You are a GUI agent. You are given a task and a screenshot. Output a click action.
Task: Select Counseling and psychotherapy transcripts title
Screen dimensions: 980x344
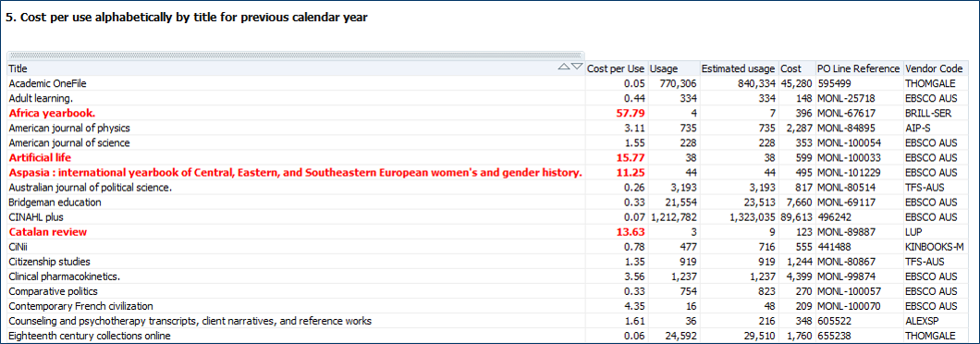(190, 321)
